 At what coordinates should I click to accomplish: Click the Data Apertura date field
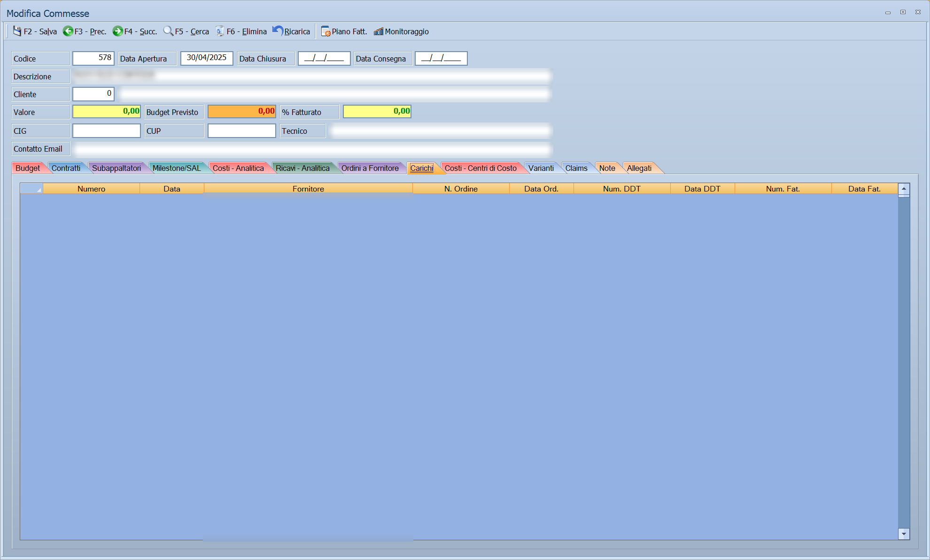point(207,58)
